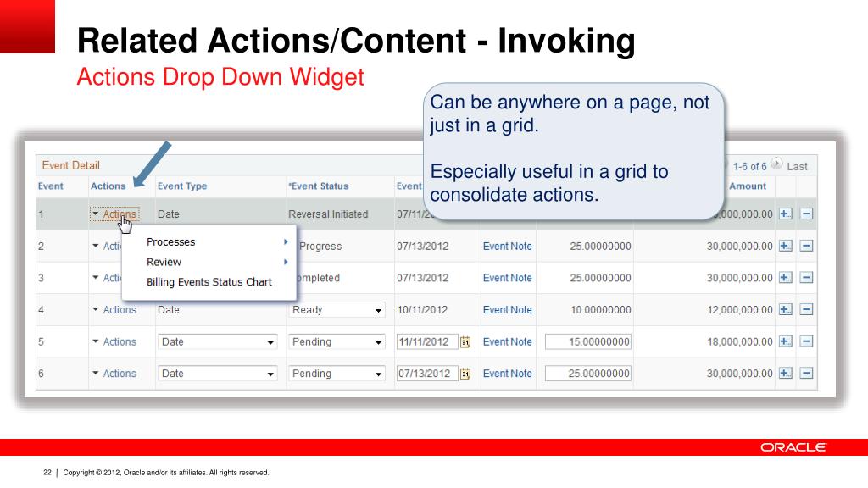Expand Review submenu

point(217,263)
